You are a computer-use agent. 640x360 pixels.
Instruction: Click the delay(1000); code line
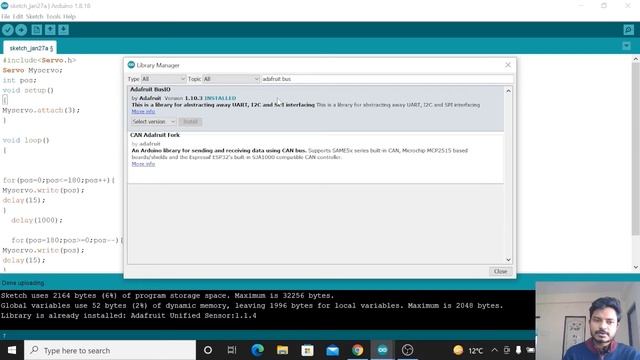pos(37,220)
